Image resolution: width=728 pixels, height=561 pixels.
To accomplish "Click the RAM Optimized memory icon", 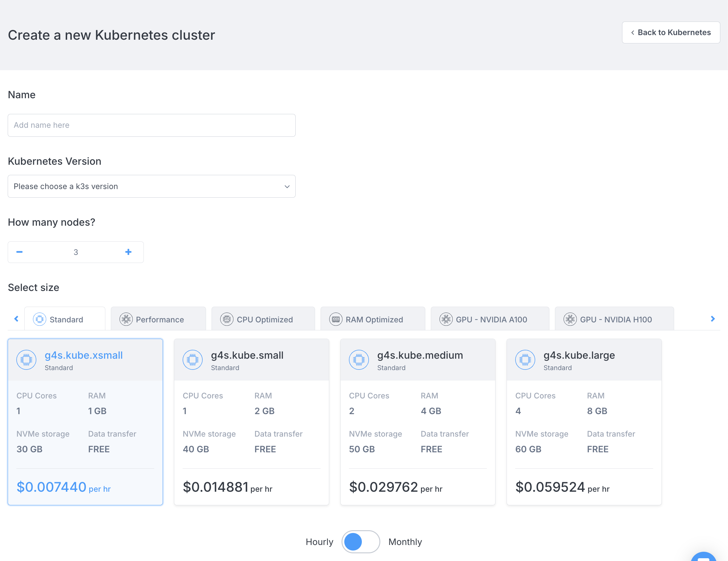I will [335, 319].
